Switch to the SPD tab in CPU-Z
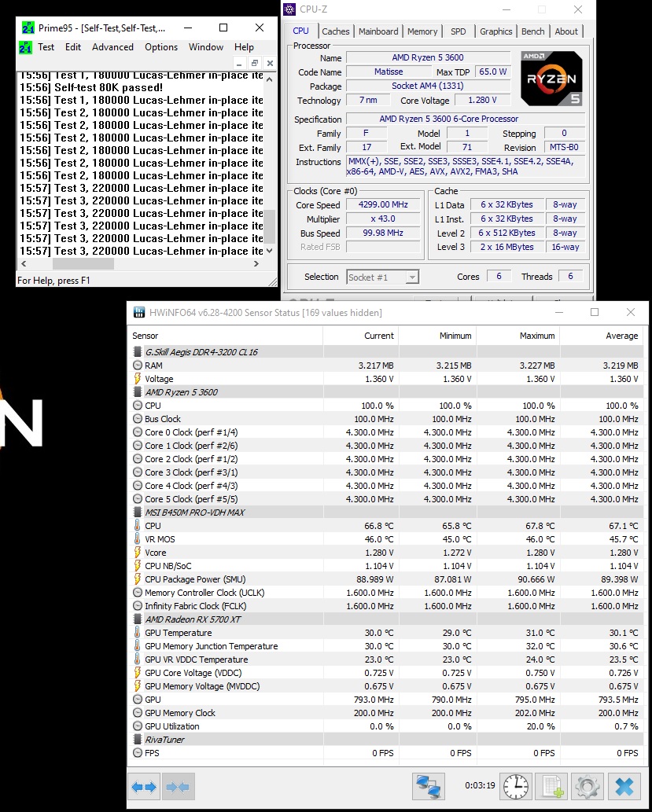The image size is (652, 812). coord(459,31)
